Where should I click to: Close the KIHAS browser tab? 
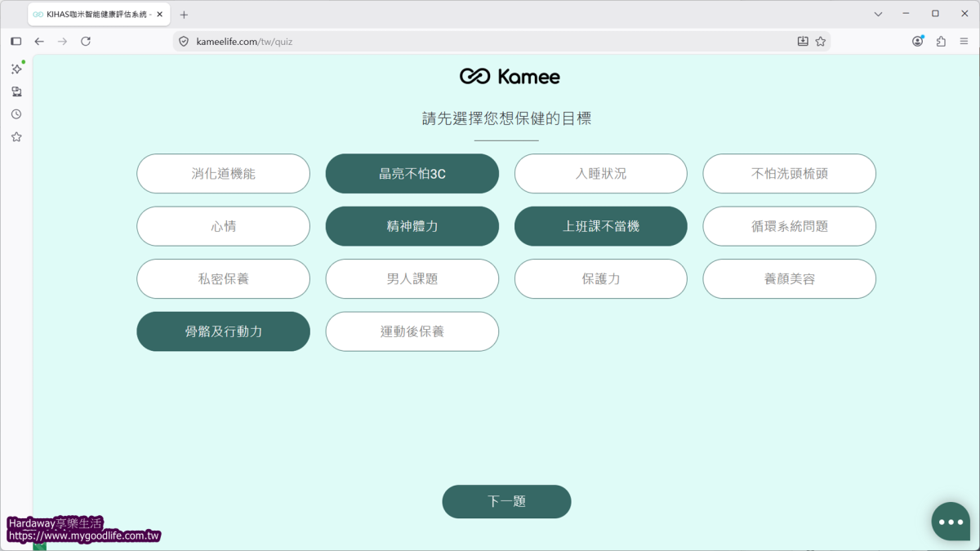tap(160, 15)
